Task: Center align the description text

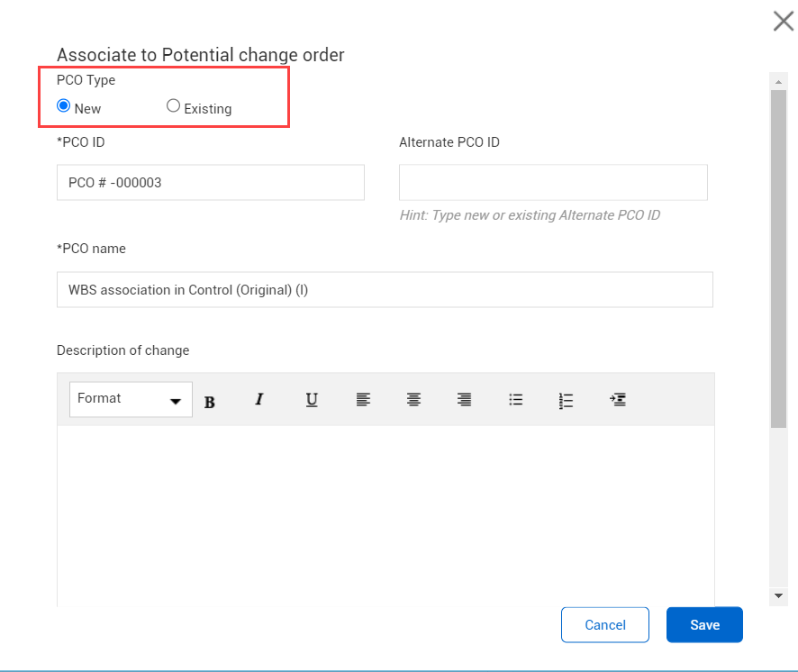Action: point(413,400)
